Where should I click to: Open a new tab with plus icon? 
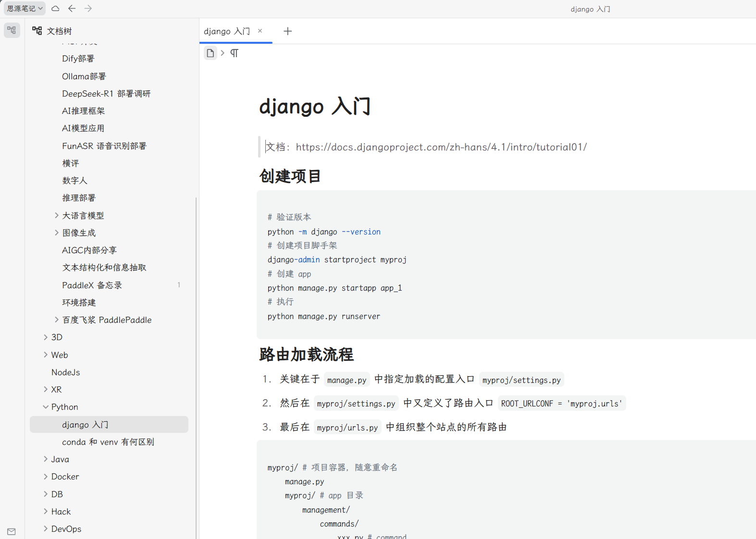pyautogui.click(x=287, y=31)
